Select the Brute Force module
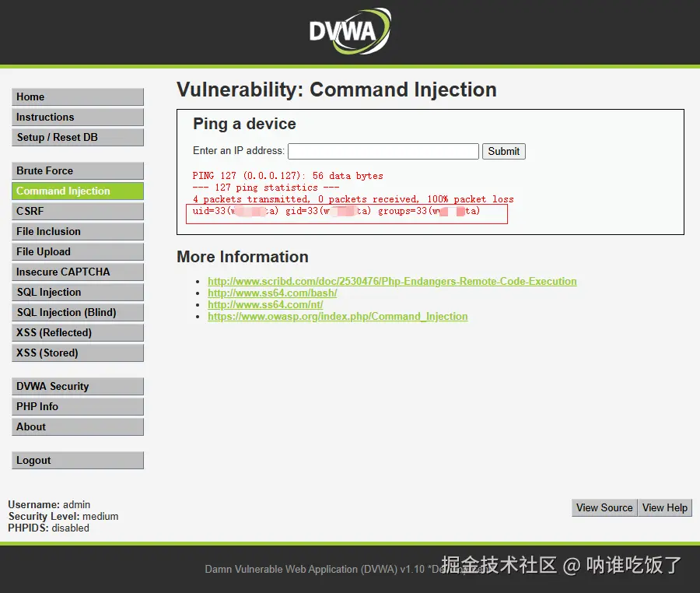 pos(78,170)
